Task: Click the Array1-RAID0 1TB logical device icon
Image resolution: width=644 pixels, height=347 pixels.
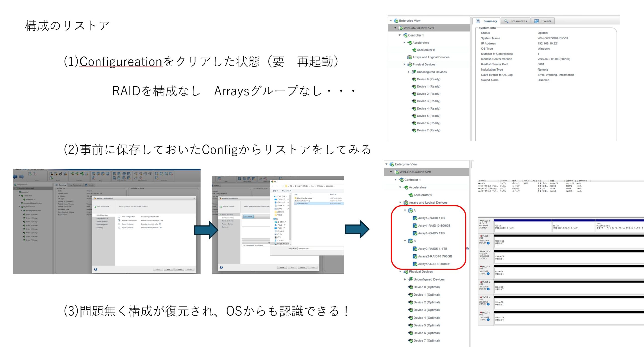Action: coord(415,218)
